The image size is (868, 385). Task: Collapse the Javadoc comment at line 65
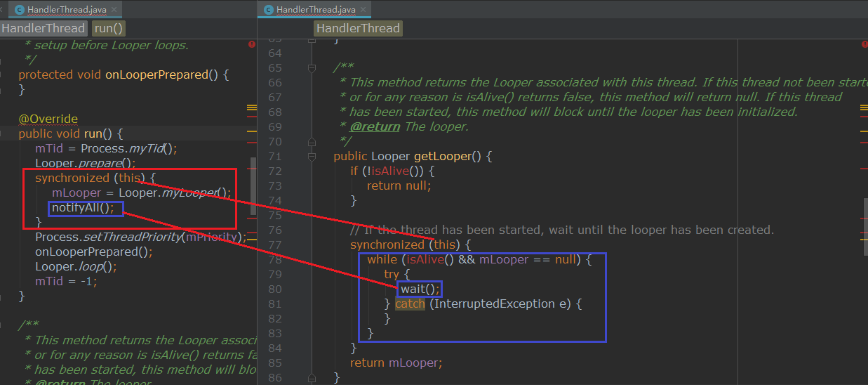coord(312,68)
